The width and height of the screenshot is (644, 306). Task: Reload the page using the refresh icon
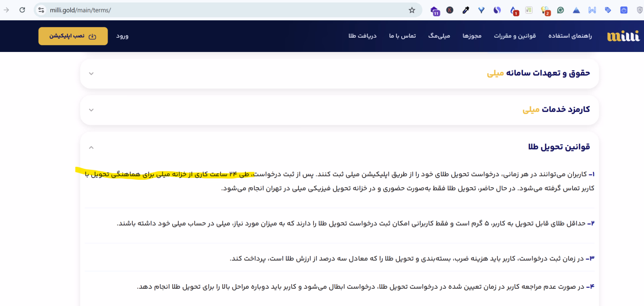point(22,10)
